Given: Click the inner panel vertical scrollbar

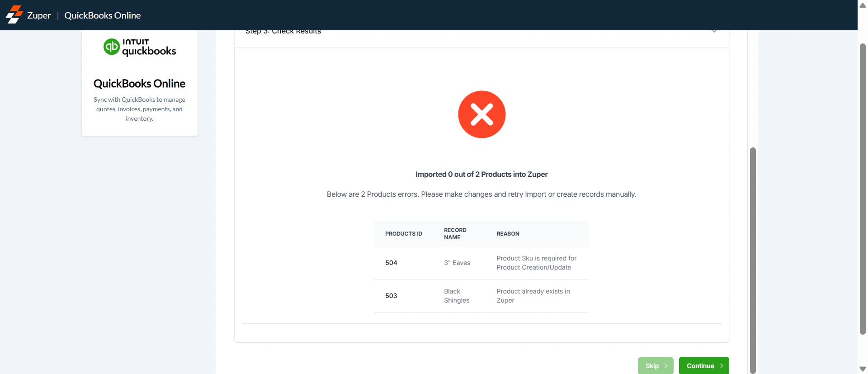Looking at the screenshot, I should click(x=753, y=260).
